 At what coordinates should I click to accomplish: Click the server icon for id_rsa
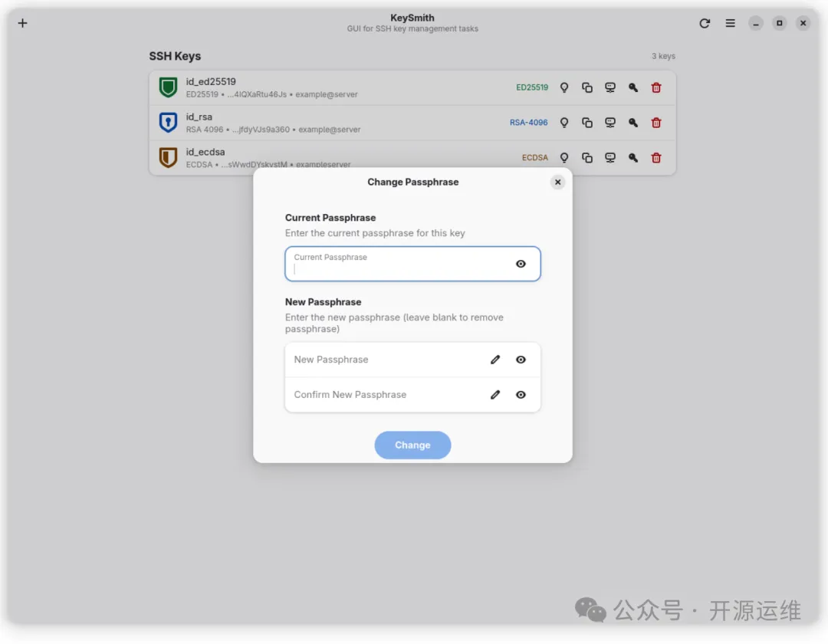pos(610,123)
